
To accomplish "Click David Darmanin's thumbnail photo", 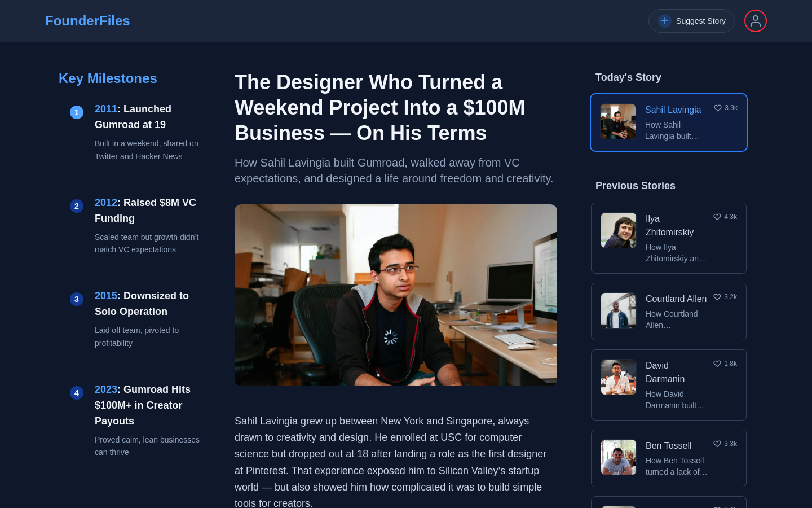I will 619,377.
